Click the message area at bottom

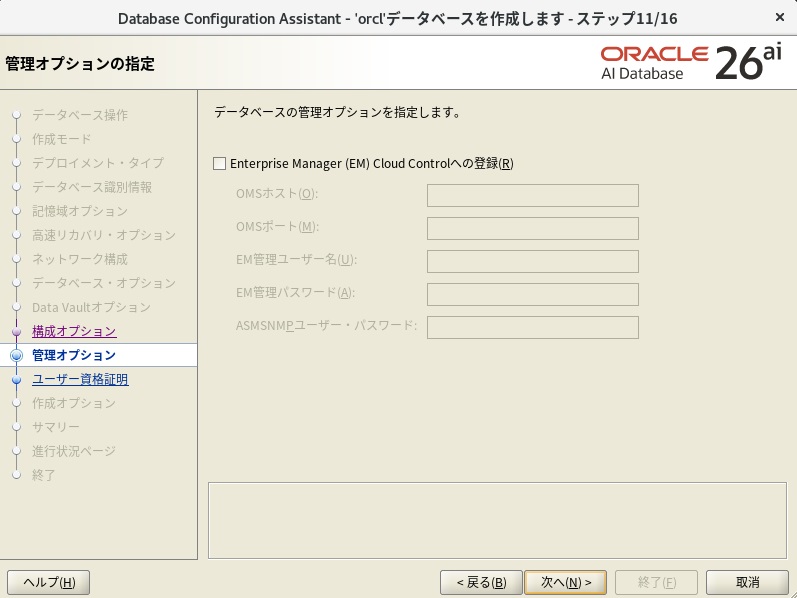[497, 520]
